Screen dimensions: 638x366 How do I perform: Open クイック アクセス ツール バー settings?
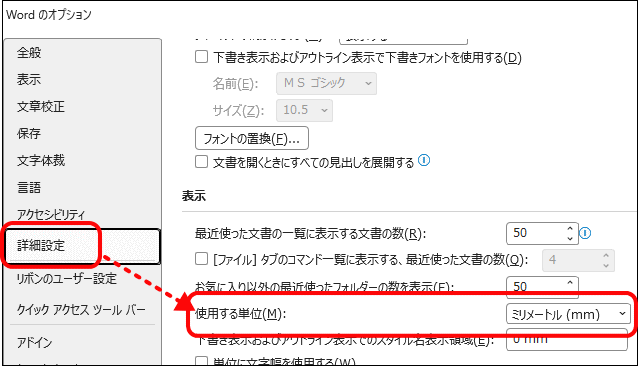(x=81, y=310)
